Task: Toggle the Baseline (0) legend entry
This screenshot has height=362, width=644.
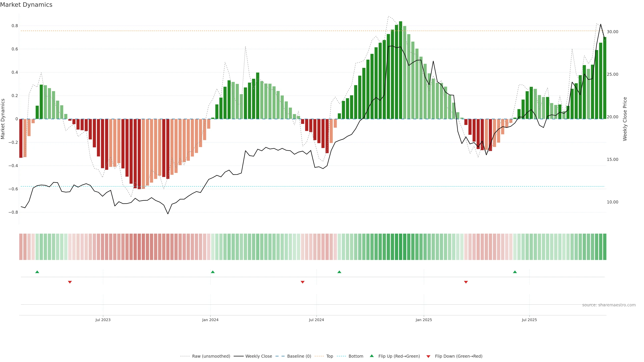Action: tap(299, 356)
